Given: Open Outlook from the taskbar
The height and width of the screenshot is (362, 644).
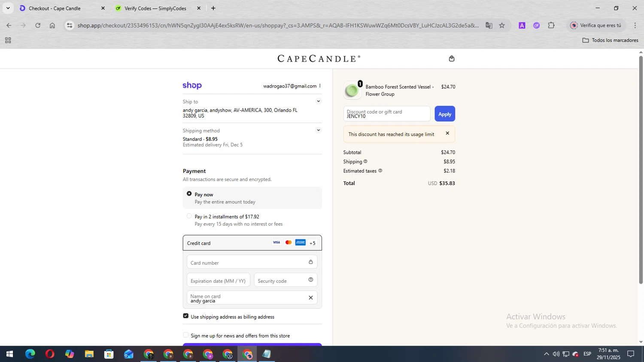Looking at the screenshot, I should coord(129,354).
